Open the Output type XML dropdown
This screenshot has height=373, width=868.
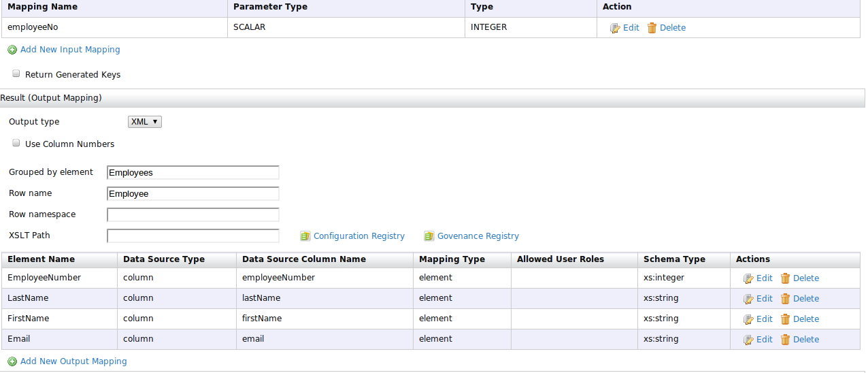pos(144,122)
